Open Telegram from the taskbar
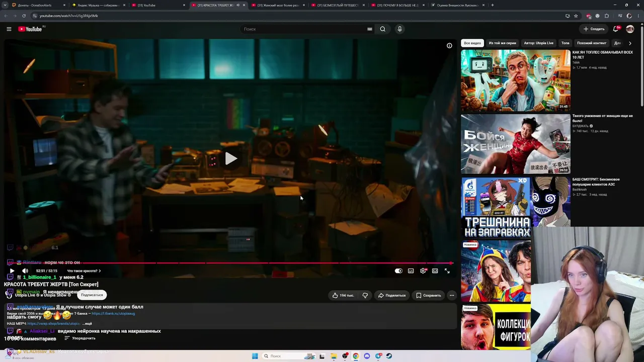644x362 pixels. (378, 356)
